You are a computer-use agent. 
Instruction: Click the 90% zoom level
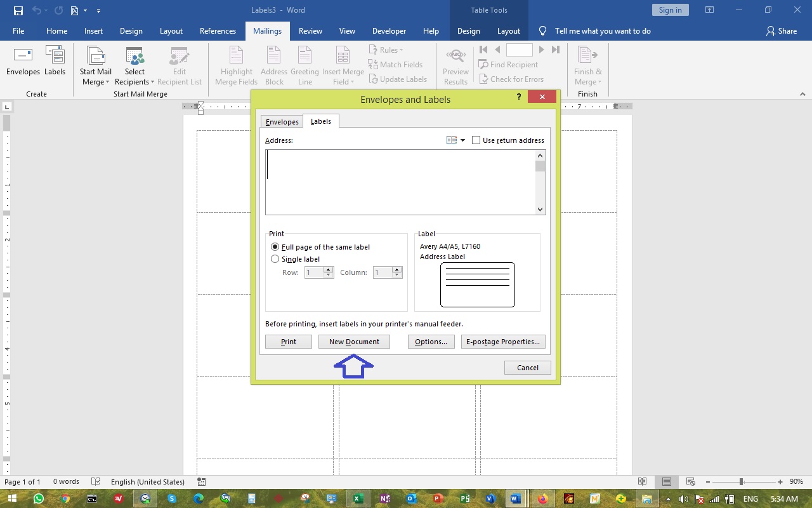tap(796, 482)
